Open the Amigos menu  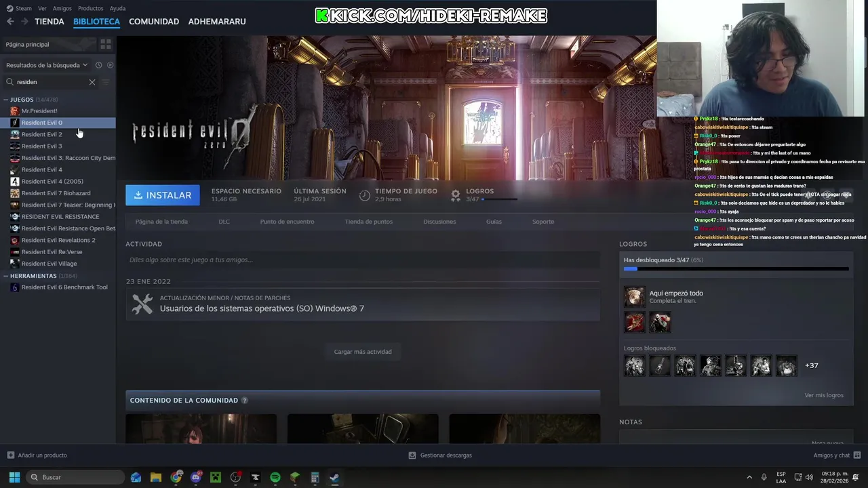62,8
